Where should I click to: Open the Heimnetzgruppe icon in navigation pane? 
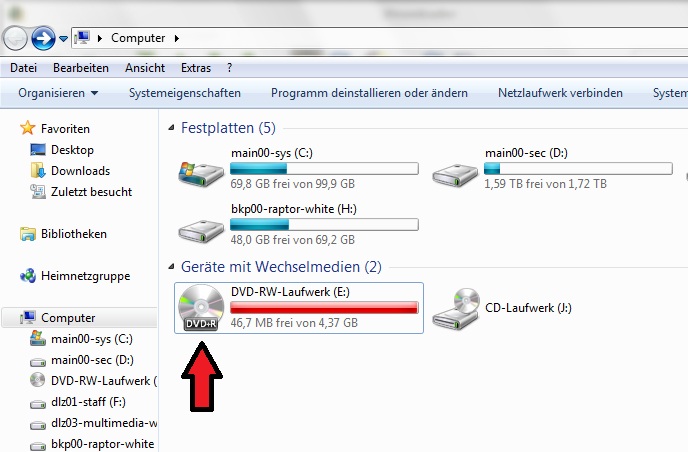(x=28, y=276)
